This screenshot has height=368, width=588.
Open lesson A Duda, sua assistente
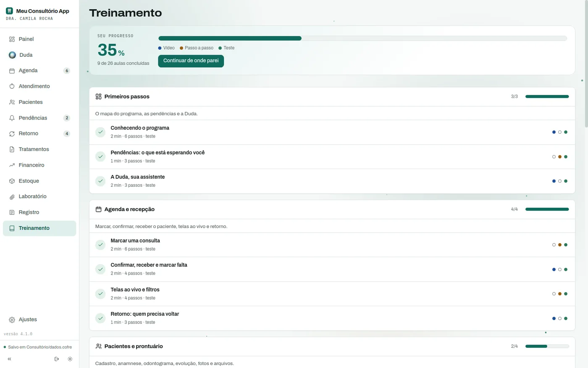(x=332, y=181)
